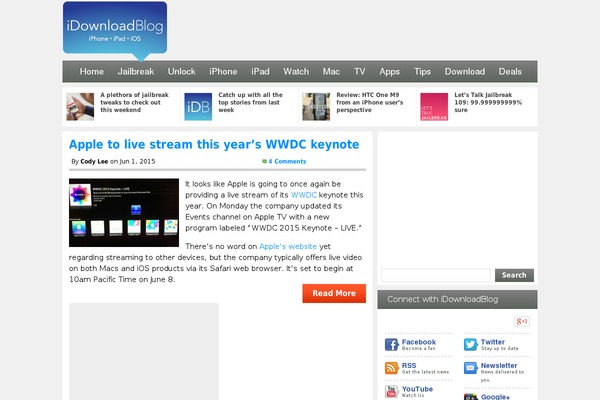600x400 pixels.
Task: Click the jailbreak tweaks story thumbnail
Action: click(80, 107)
